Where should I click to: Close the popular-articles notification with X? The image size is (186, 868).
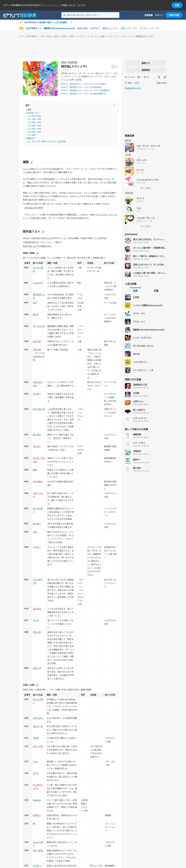click(72, 23)
